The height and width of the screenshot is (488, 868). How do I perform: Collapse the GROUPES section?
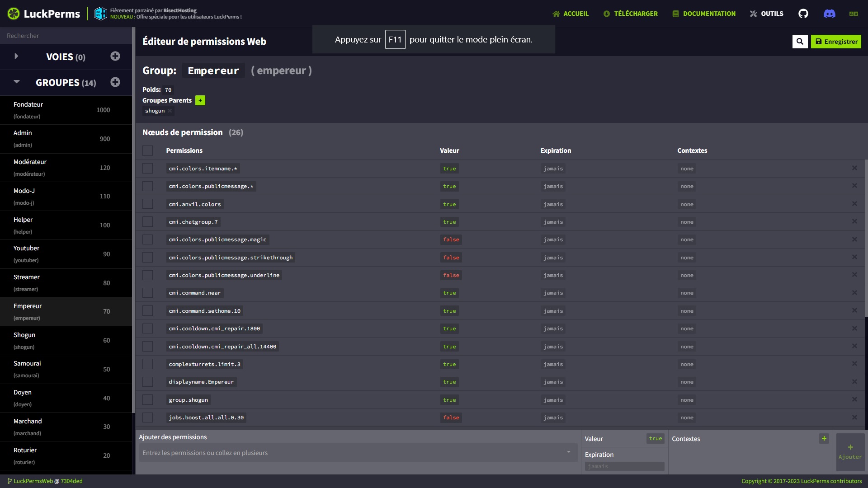pyautogui.click(x=16, y=82)
